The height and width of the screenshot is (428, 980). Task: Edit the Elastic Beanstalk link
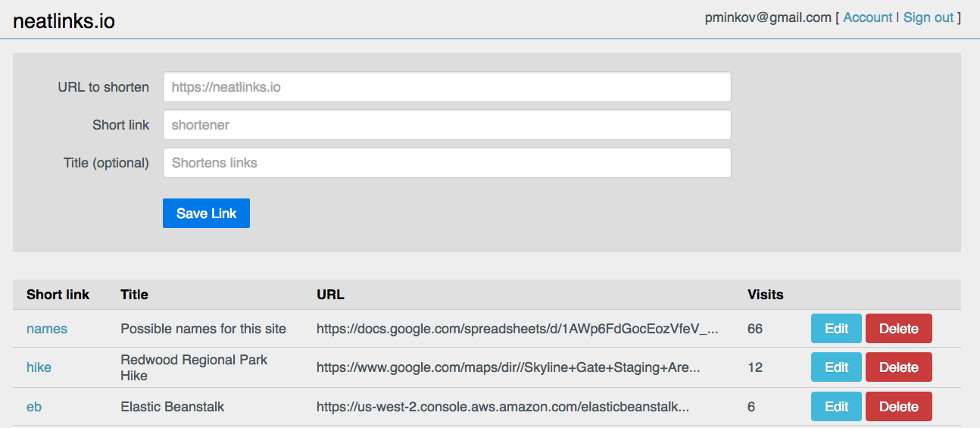click(x=836, y=407)
